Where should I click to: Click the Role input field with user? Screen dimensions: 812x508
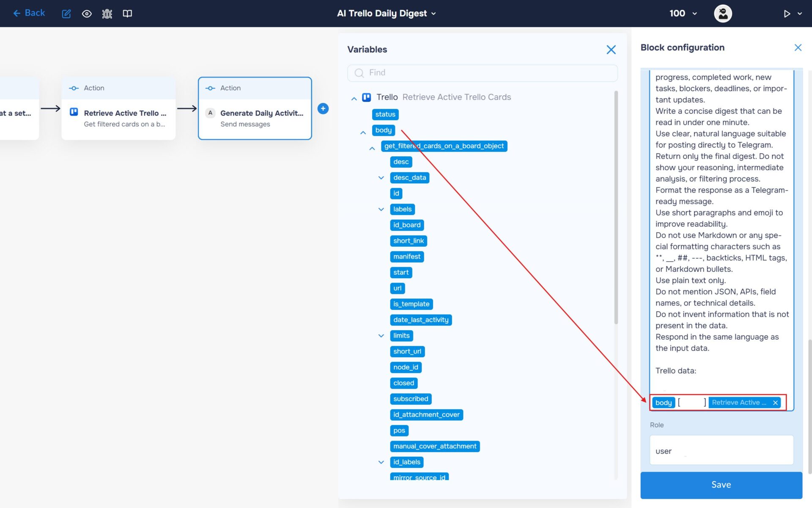tap(721, 450)
